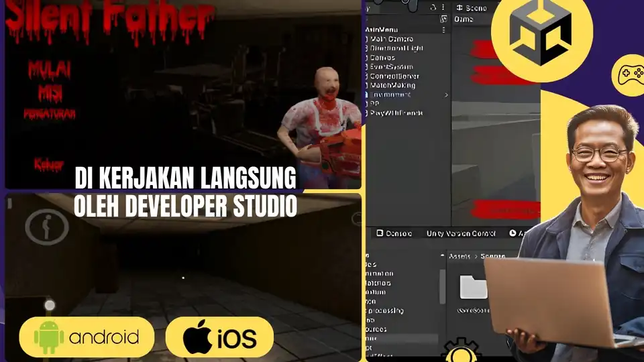This screenshot has width=644, height=362.
Task: Select Main Camera in Hierarchy
Action: click(x=391, y=39)
